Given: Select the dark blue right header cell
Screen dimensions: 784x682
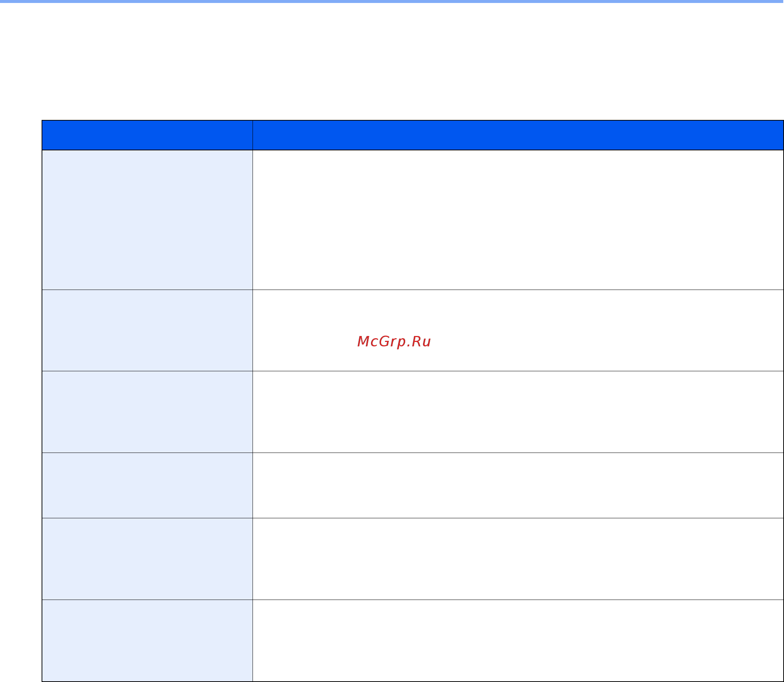Looking at the screenshot, I should tap(518, 135).
